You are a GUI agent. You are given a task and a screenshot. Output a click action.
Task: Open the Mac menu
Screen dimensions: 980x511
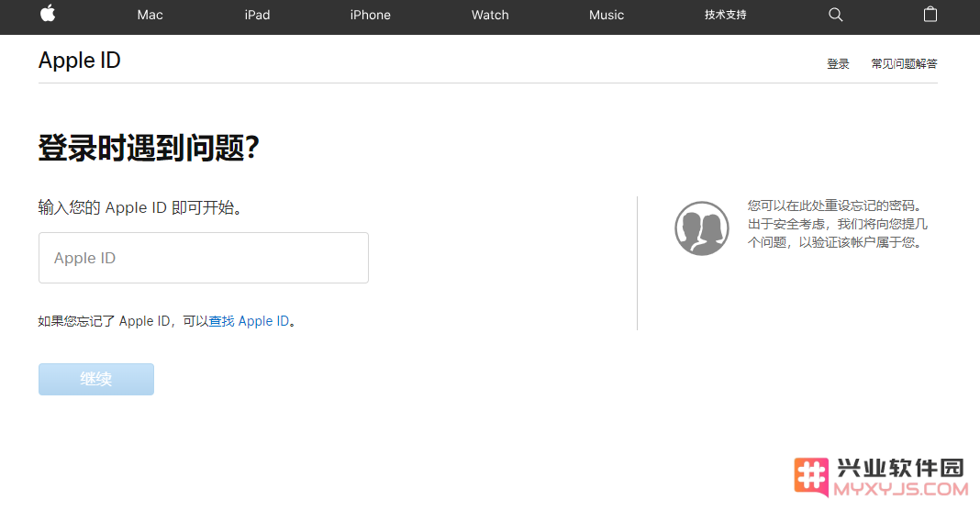pyautogui.click(x=150, y=15)
